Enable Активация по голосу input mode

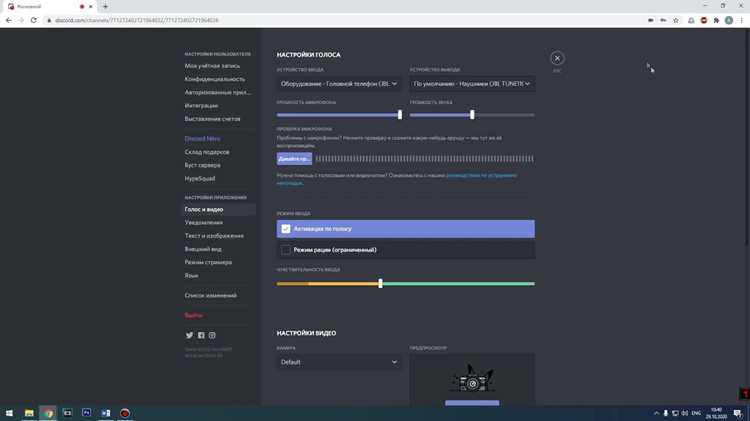(x=406, y=229)
